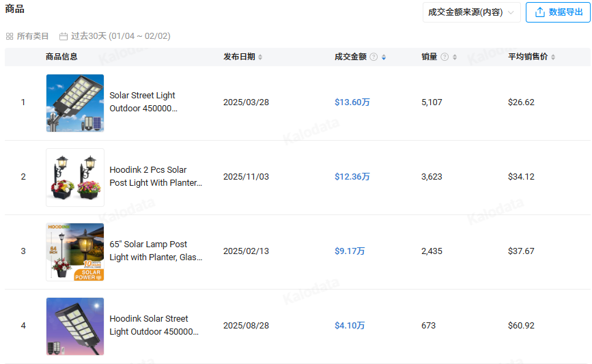
Task: Click the grid icon beside 所有类目
Action: (x=10, y=36)
